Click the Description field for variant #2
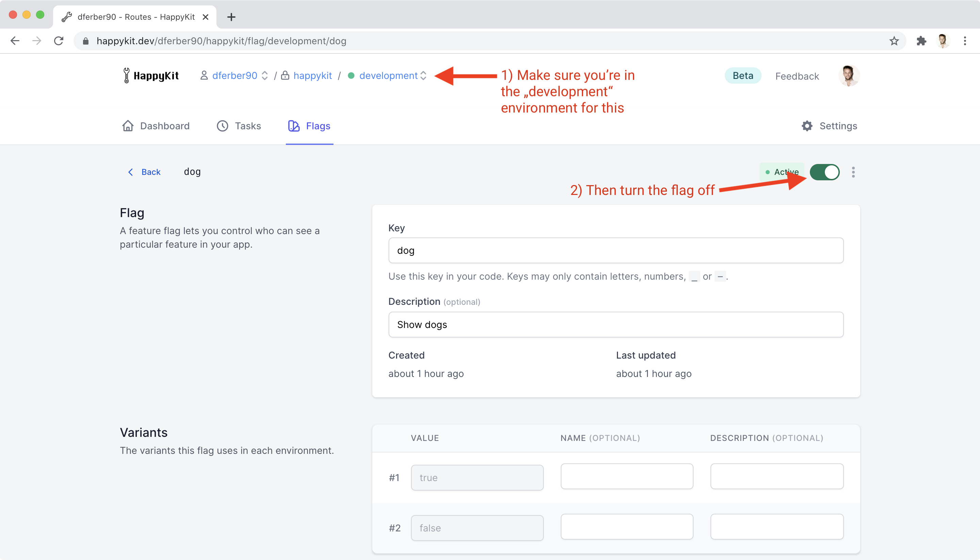 777,527
